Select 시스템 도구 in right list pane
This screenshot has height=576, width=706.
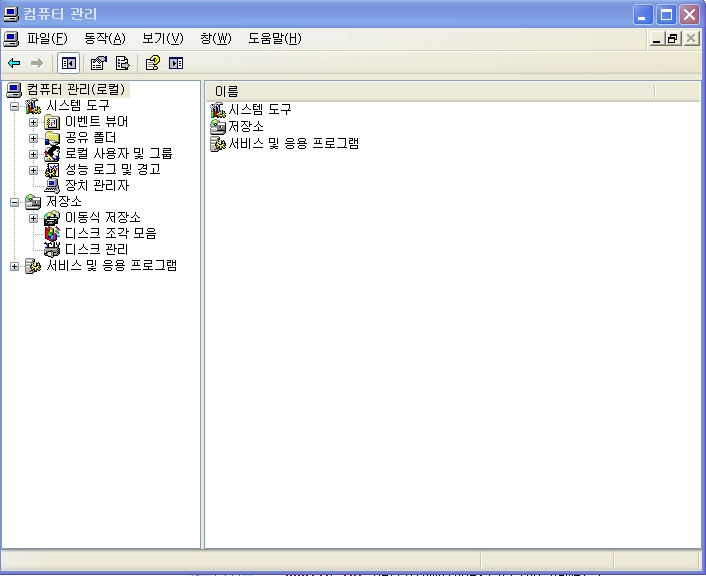tap(260, 109)
